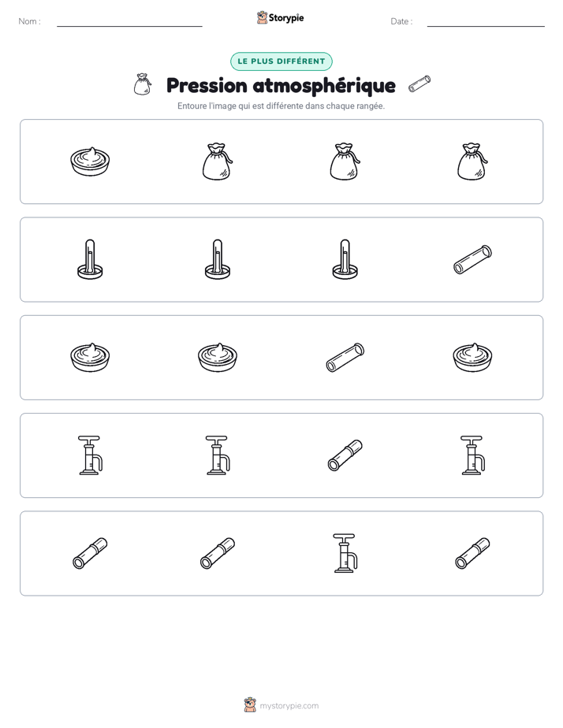Select the air pump in row five
563x728 pixels.
coord(345,553)
